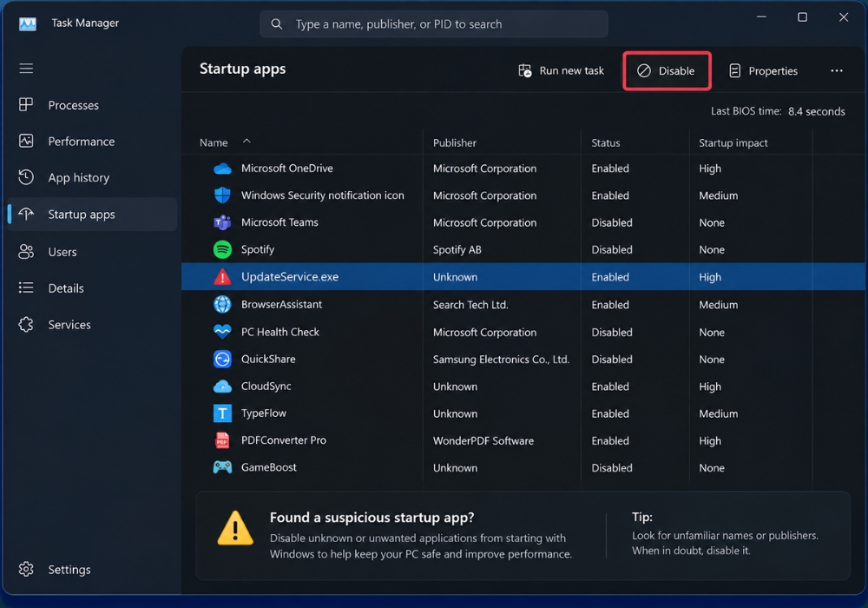
Task: Click the PDFConverter Pro PDF icon
Action: (222, 440)
